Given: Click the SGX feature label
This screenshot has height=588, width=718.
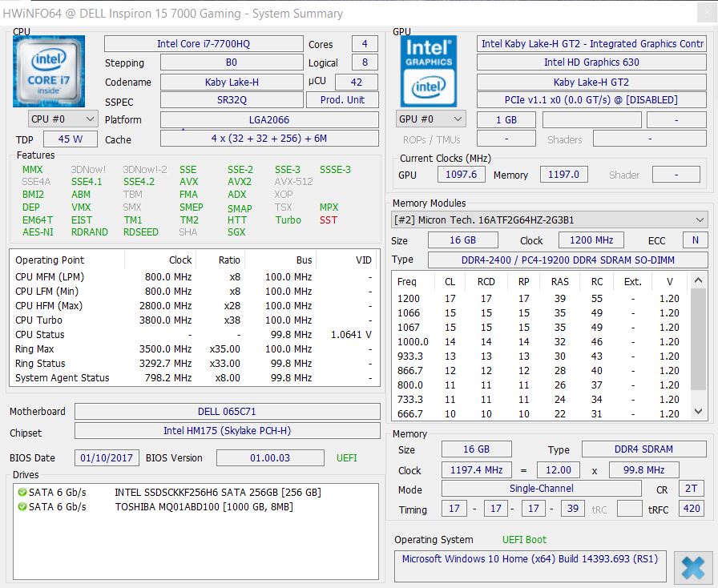Looking at the screenshot, I should coord(236,232).
